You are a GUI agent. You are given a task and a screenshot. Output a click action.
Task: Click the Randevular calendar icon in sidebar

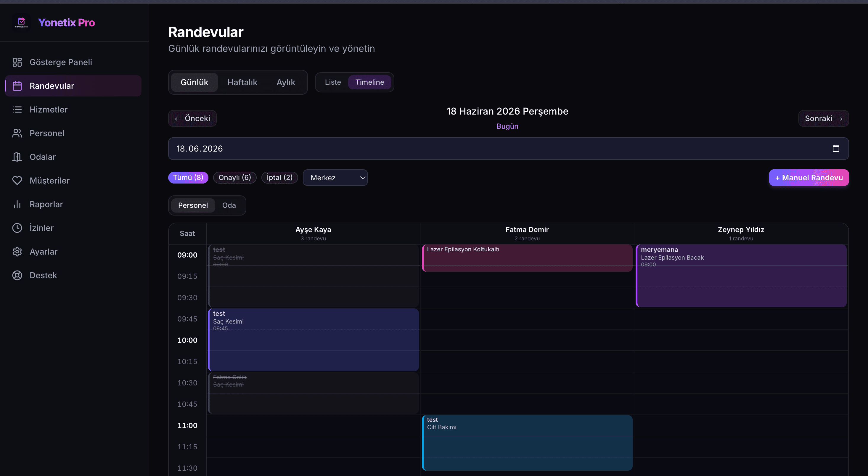(x=17, y=86)
